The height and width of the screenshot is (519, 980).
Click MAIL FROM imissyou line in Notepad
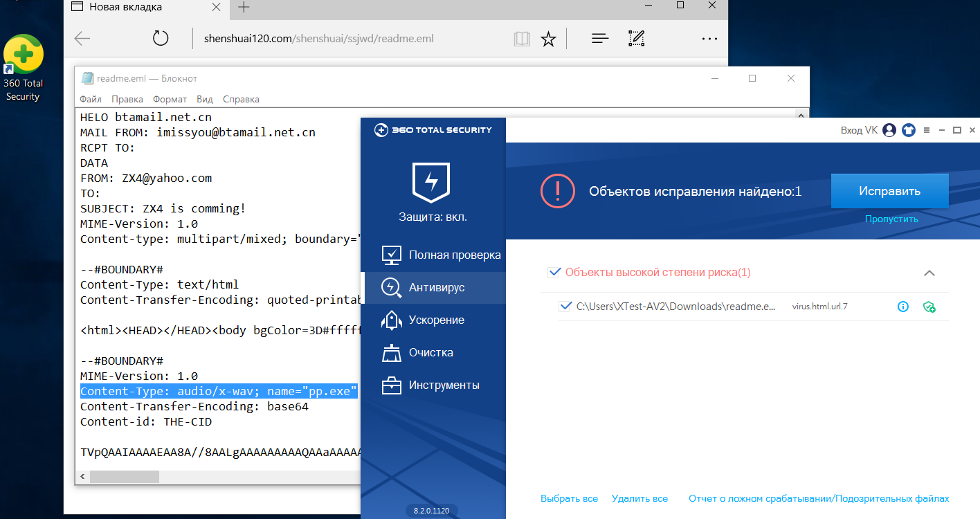point(198,133)
